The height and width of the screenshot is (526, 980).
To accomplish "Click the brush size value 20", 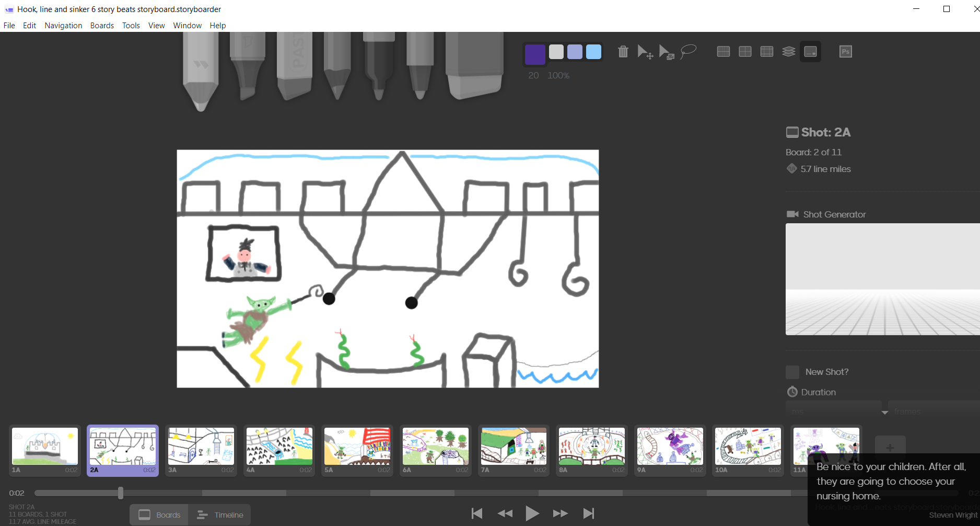I will point(533,75).
